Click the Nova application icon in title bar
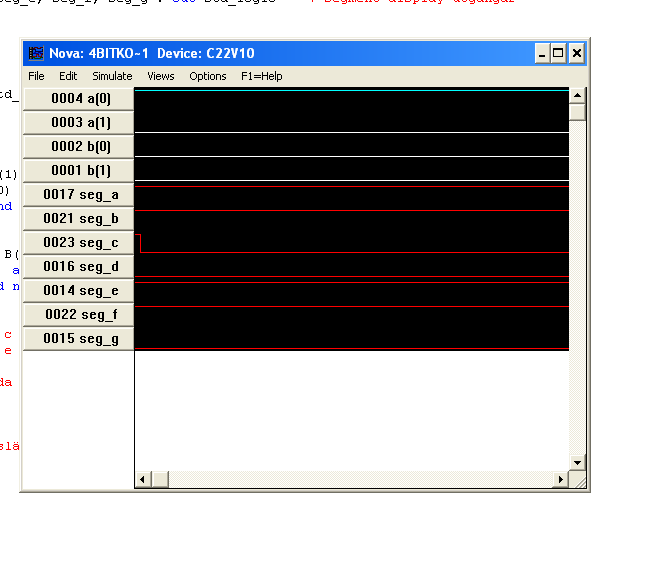Image resolution: width=667 pixels, height=565 pixels. click(x=35, y=53)
